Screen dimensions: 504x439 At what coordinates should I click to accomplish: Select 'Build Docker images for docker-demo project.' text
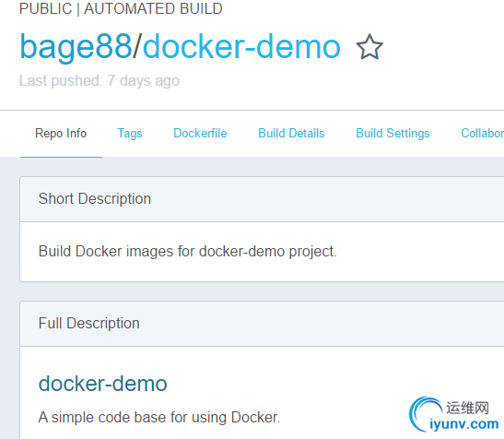tap(188, 252)
